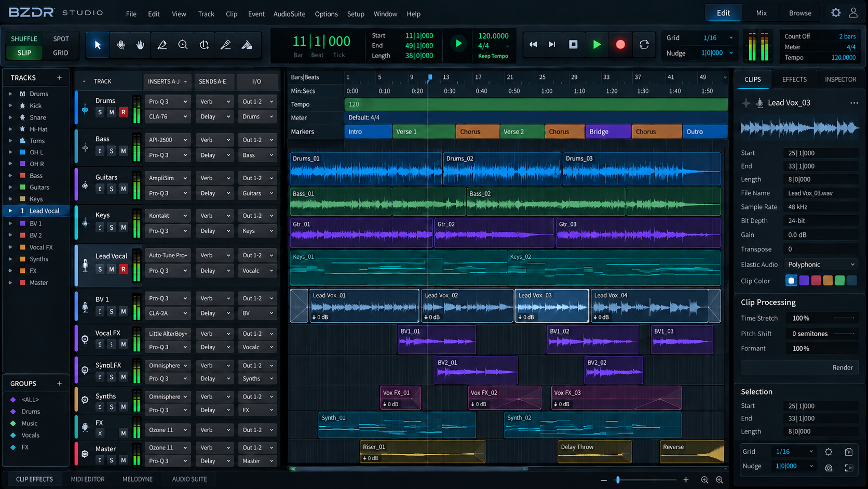Image resolution: width=868 pixels, height=489 pixels.
Task: Arm recording with the red Record button
Action: click(620, 44)
